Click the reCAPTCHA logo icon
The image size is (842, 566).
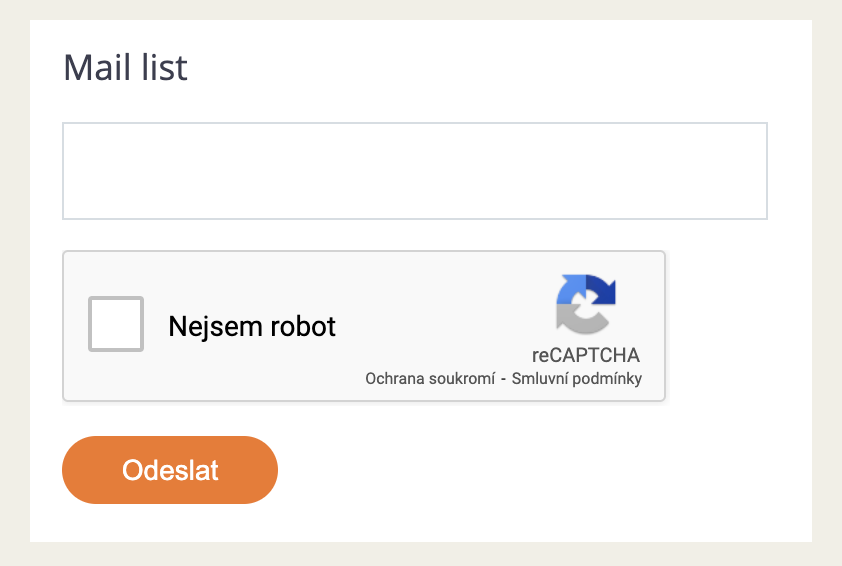[586, 304]
